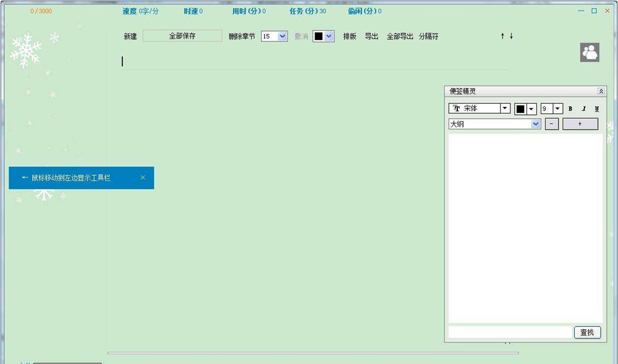
Task: Select 排版 typeset function on the toolbar
Action: click(x=349, y=36)
